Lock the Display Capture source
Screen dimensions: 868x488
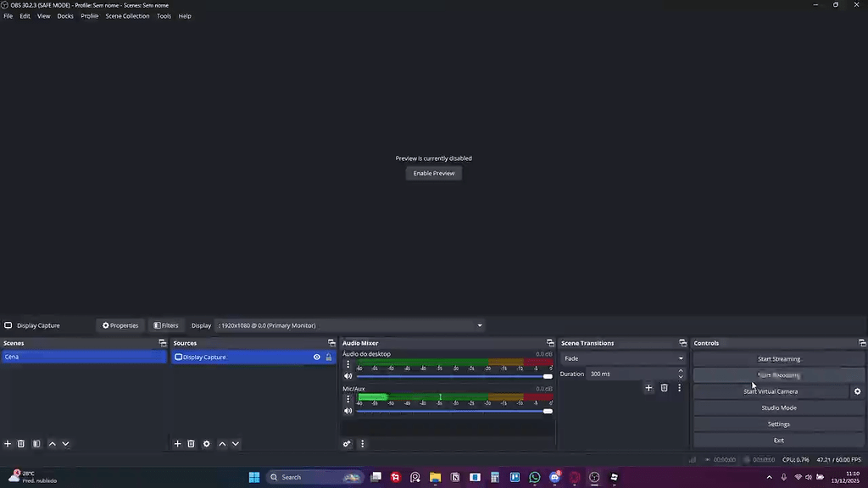click(328, 357)
